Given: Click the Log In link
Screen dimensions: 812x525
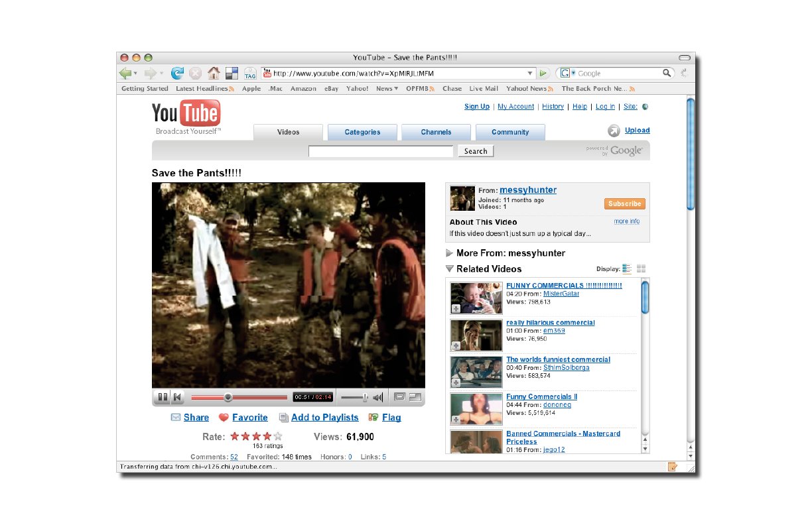Looking at the screenshot, I should click(x=605, y=107).
